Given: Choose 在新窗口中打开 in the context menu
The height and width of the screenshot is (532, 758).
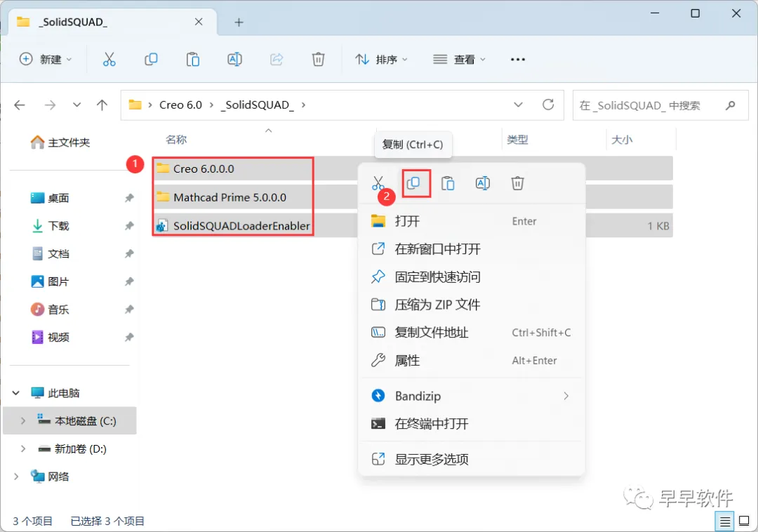Looking at the screenshot, I should click(x=472, y=249).
